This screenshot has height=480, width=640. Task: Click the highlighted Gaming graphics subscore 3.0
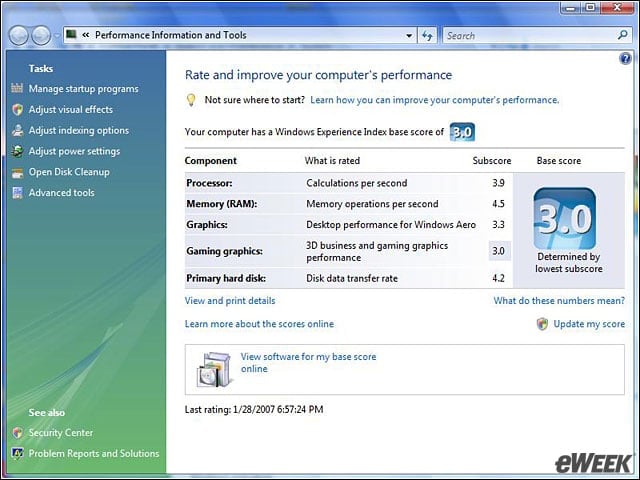(x=499, y=251)
